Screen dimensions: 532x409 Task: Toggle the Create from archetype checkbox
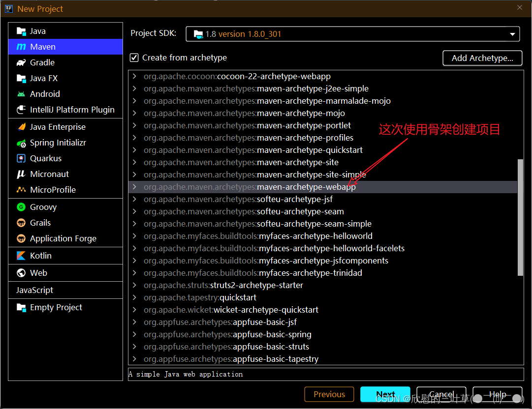(x=134, y=58)
